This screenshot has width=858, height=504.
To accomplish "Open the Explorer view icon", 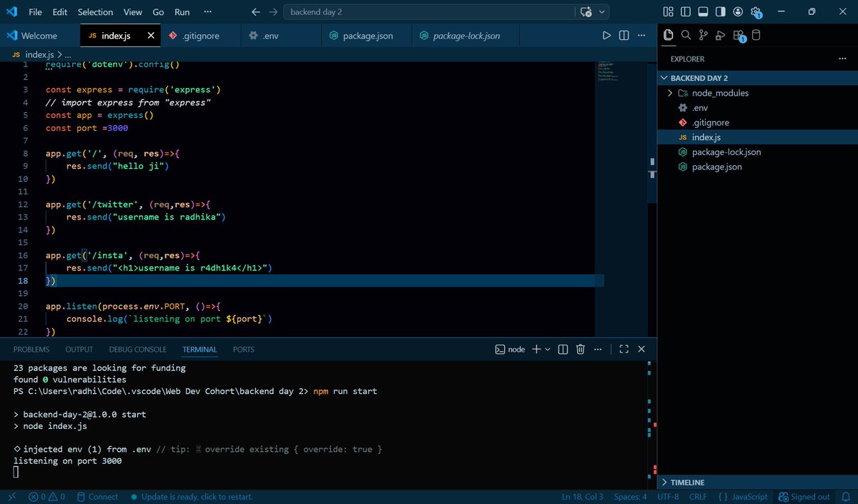I will click(x=669, y=35).
